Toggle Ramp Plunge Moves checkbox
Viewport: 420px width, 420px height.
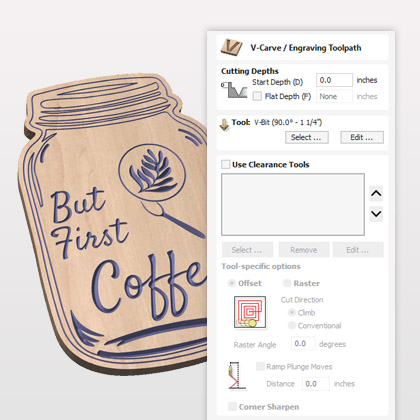click(x=260, y=366)
